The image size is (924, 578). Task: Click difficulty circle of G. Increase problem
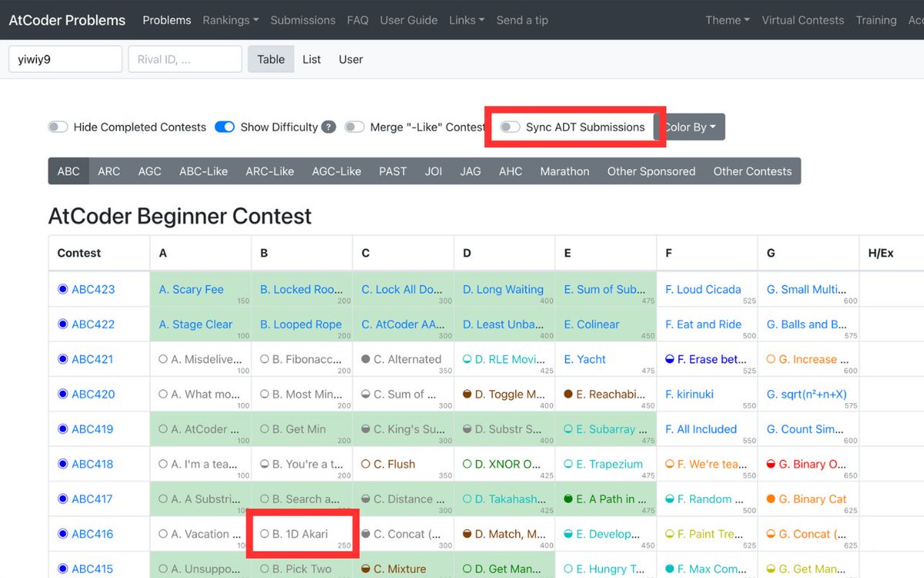pyautogui.click(x=772, y=359)
